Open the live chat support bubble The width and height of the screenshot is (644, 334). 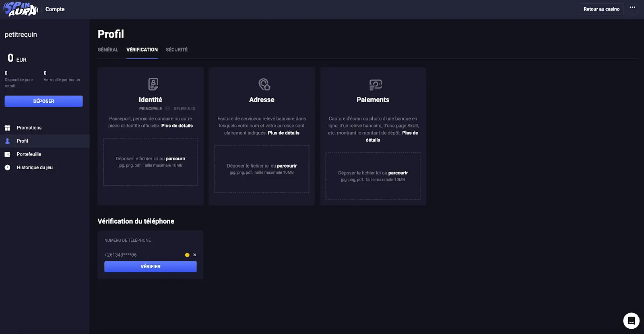pos(631,321)
